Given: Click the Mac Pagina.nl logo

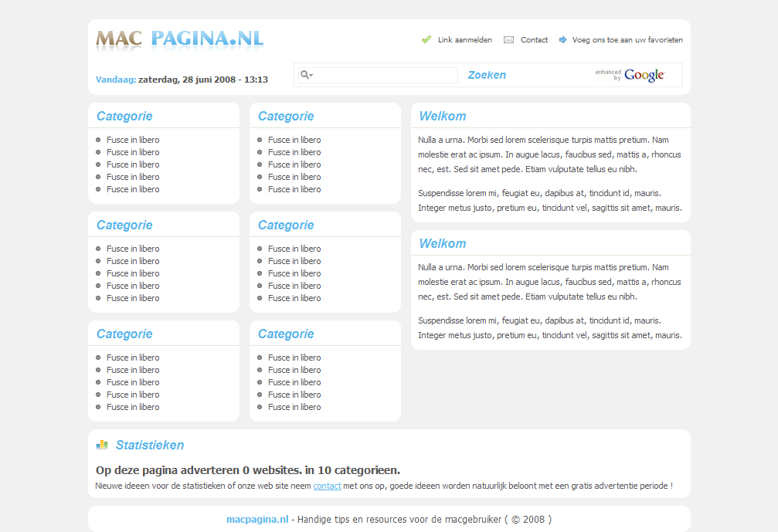Looking at the screenshot, I should click(x=179, y=39).
